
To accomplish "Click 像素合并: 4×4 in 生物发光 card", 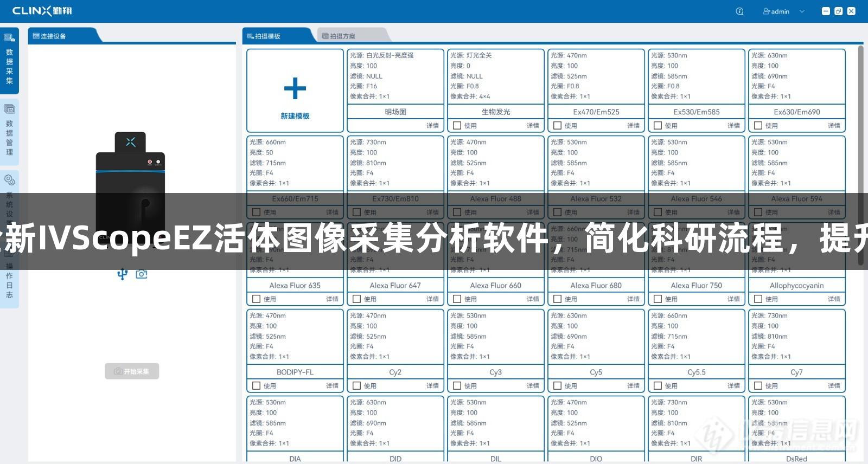I will point(470,96).
